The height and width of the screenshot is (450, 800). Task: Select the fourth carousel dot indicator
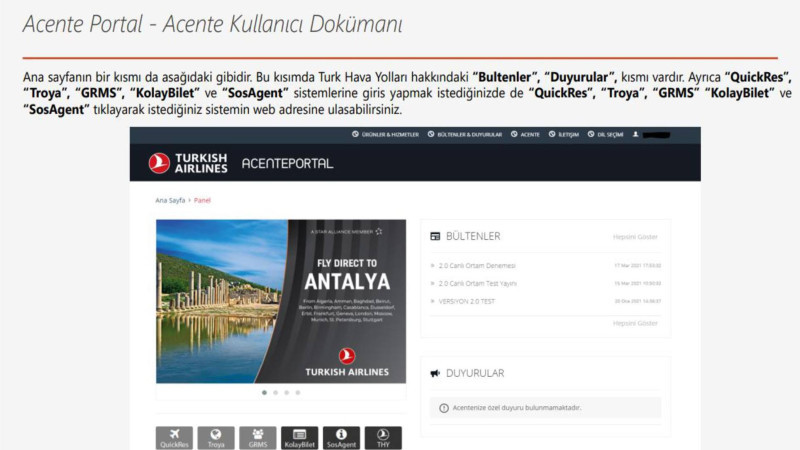[x=298, y=392]
